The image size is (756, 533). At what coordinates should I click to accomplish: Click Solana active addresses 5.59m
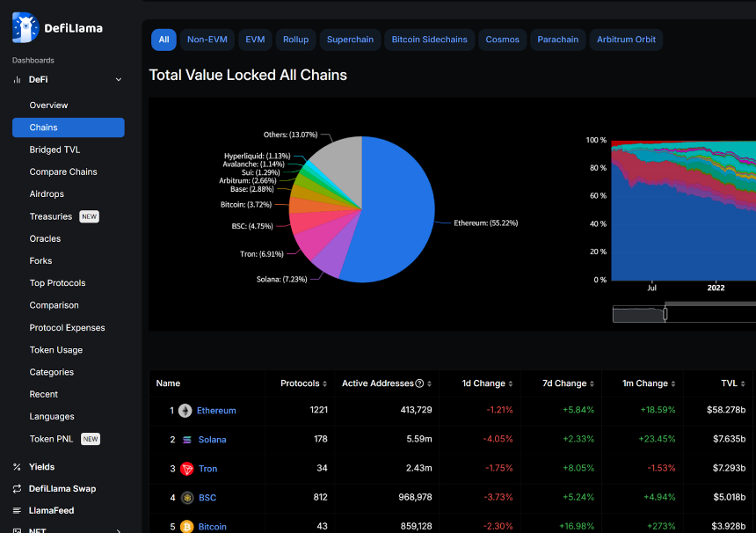(419, 439)
